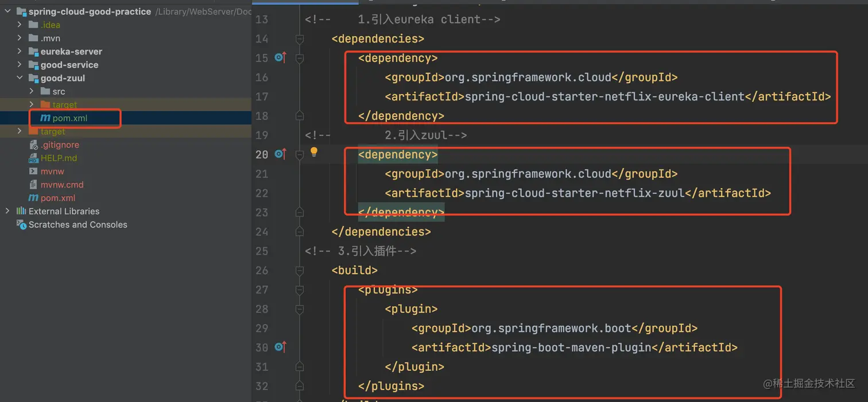
Task: Click the External Libraries icon
Action: point(21,211)
